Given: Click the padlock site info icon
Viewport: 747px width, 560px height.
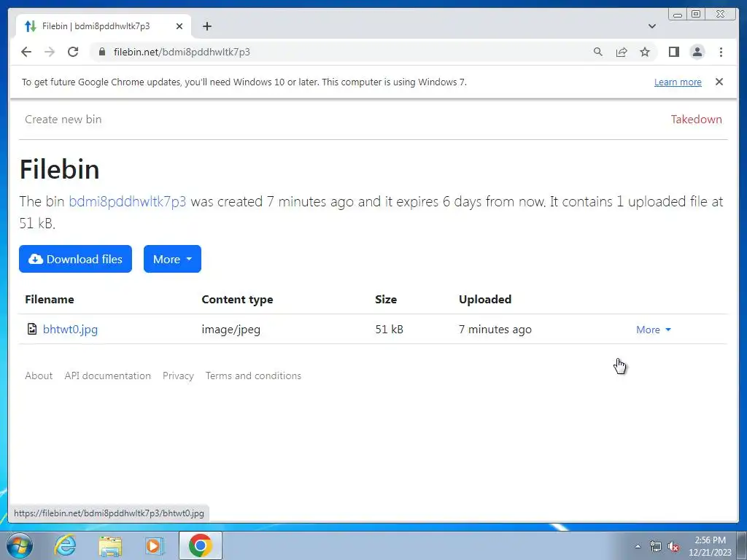Looking at the screenshot, I should (102, 52).
